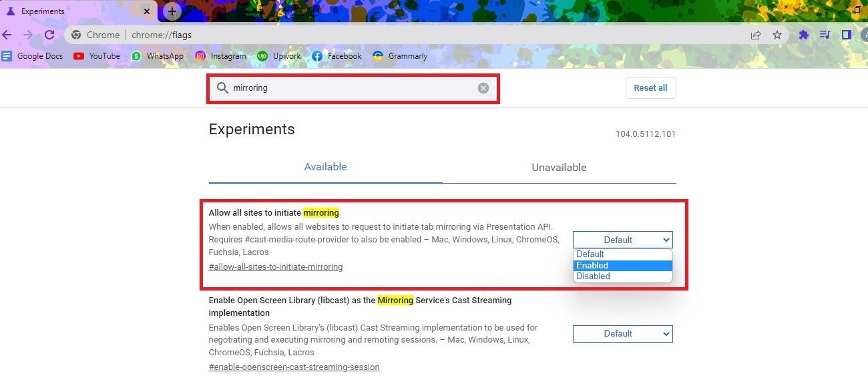Switch to the Unavailable tab

click(x=559, y=167)
